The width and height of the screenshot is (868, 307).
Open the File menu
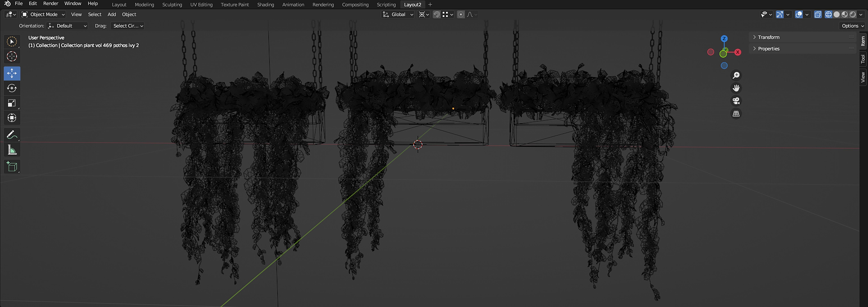coord(19,4)
